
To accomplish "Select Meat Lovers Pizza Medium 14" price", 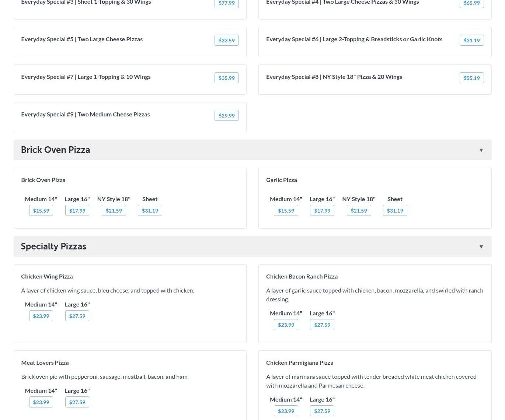I will point(41,402).
